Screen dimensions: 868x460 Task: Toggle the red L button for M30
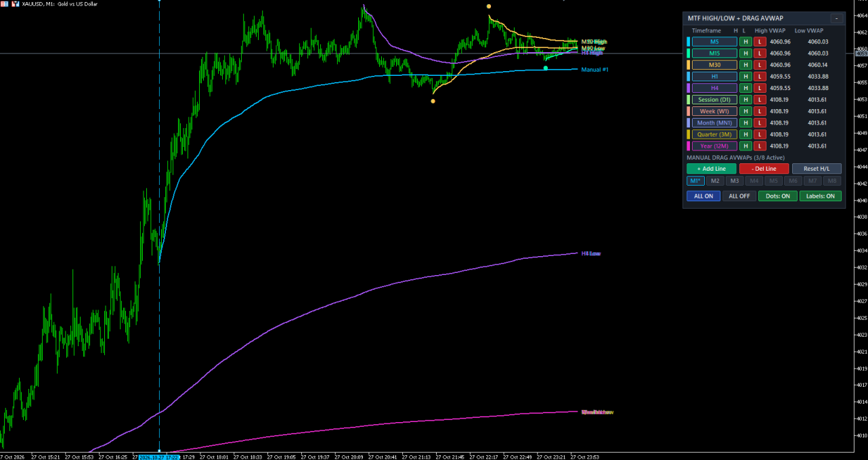pos(760,65)
